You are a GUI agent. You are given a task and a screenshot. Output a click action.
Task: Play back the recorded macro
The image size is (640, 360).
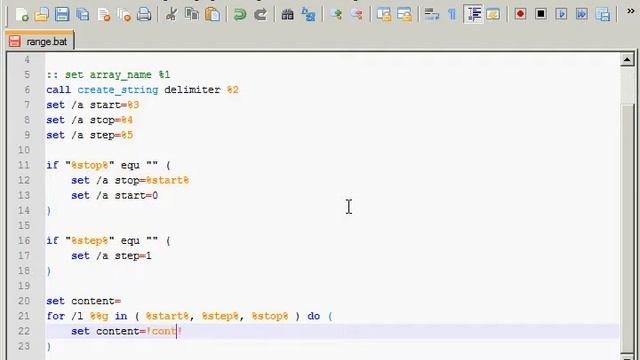pyautogui.click(x=562, y=14)
